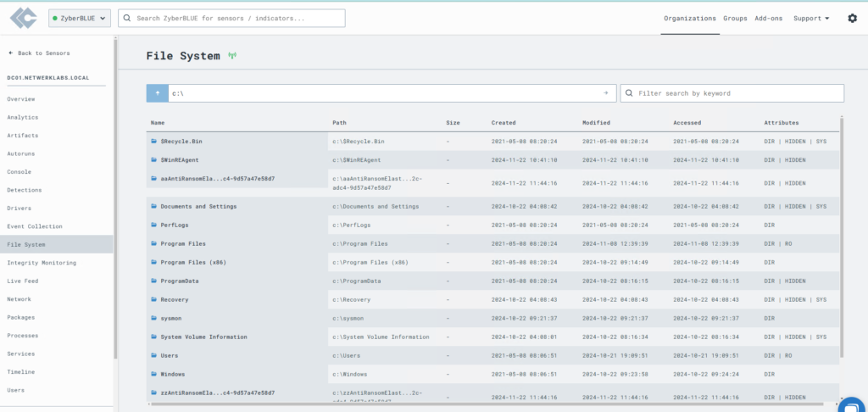Click the $WinREAgent folder icon
This screenshot has height=412, width=868.
click(154, 159)
